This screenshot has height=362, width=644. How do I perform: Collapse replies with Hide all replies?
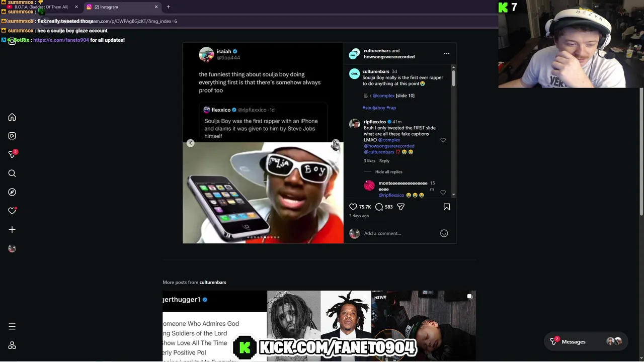[x=388, y=172]
